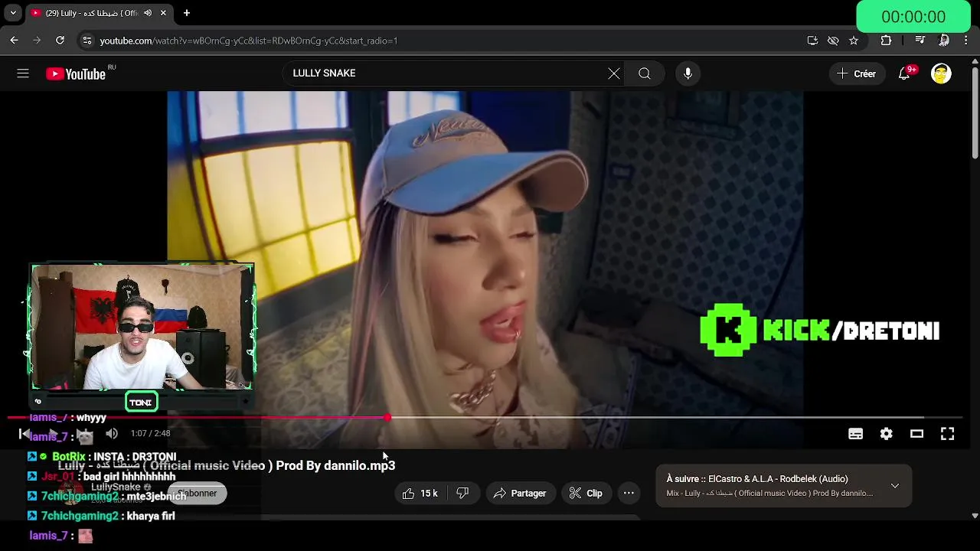Open a new browser tab

[x=187, y=13]
